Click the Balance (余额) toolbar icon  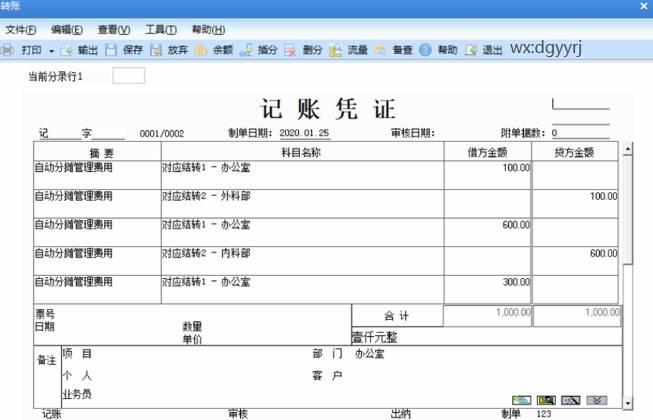coord(201,50)
